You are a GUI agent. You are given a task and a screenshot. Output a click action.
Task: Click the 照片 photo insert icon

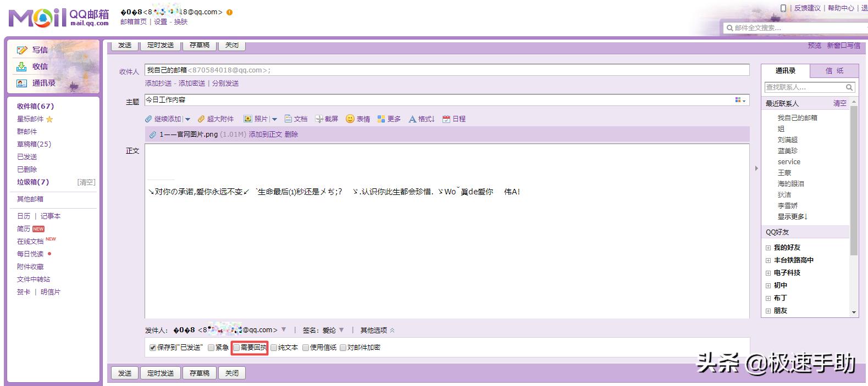248,119
